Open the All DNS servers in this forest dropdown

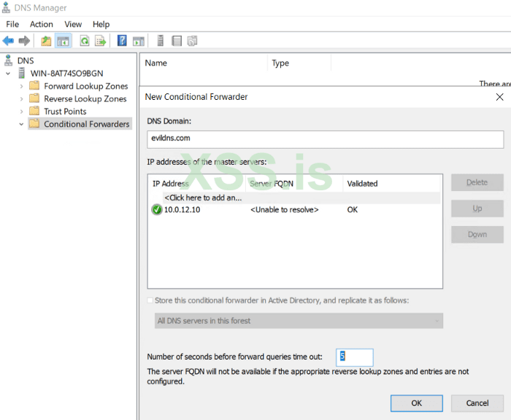(x=299, y=321)
